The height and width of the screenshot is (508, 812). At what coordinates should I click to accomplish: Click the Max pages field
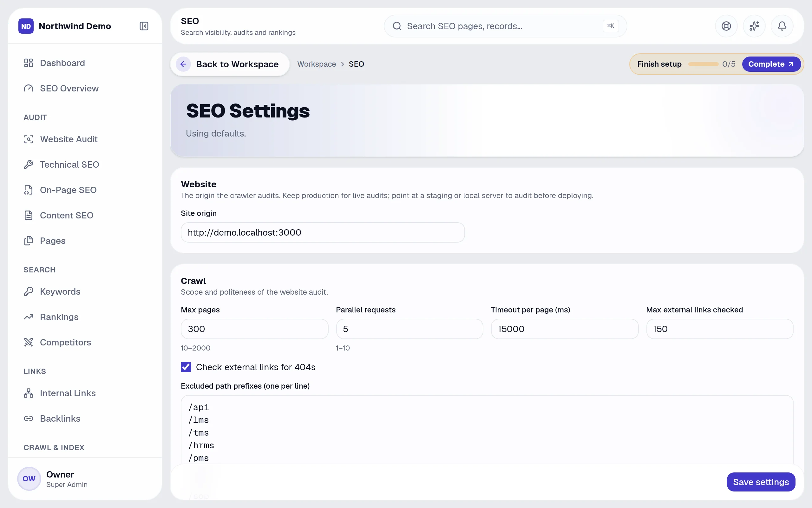254,329
